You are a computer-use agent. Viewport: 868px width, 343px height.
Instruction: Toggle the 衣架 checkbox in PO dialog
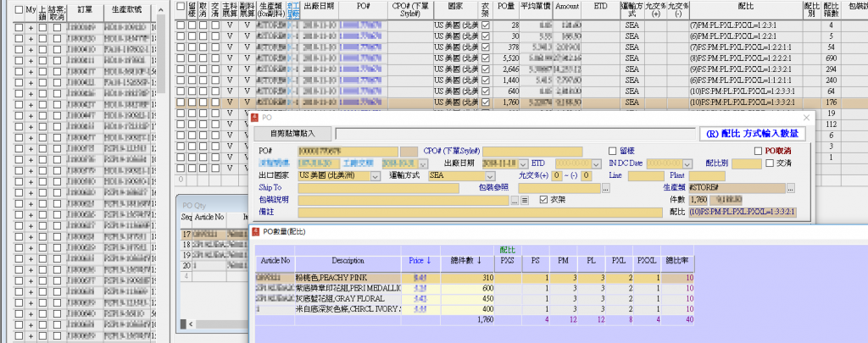tap(543, 200)
